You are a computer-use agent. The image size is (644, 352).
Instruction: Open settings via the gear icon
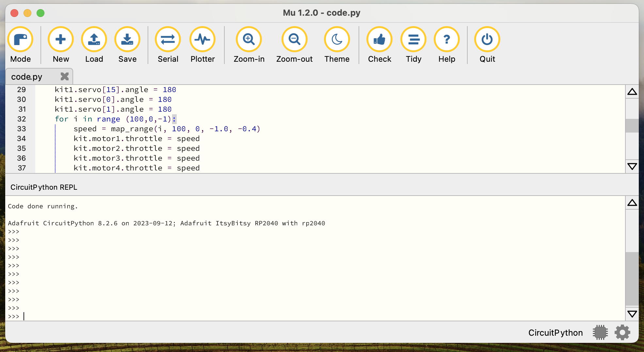tap(622, 332)
